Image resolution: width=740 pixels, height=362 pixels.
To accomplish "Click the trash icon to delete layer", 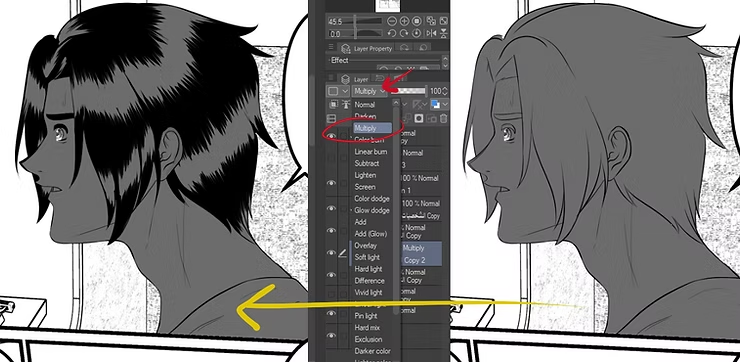I will click(x=444, y=118).
